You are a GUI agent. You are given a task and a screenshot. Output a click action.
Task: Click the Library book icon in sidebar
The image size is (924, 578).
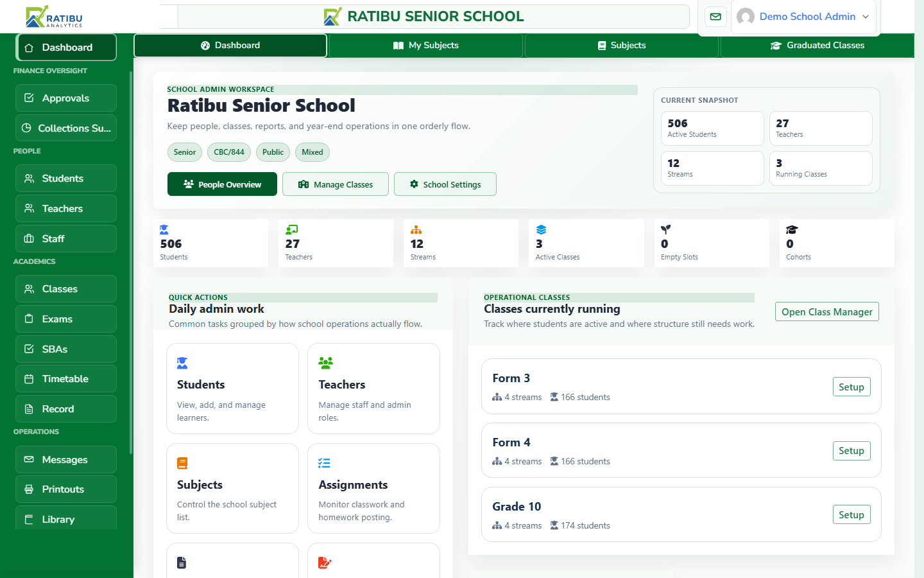[29, 520]
